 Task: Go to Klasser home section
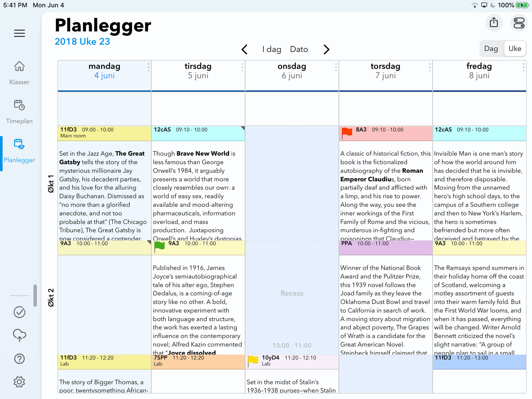[x=19, y=72]
